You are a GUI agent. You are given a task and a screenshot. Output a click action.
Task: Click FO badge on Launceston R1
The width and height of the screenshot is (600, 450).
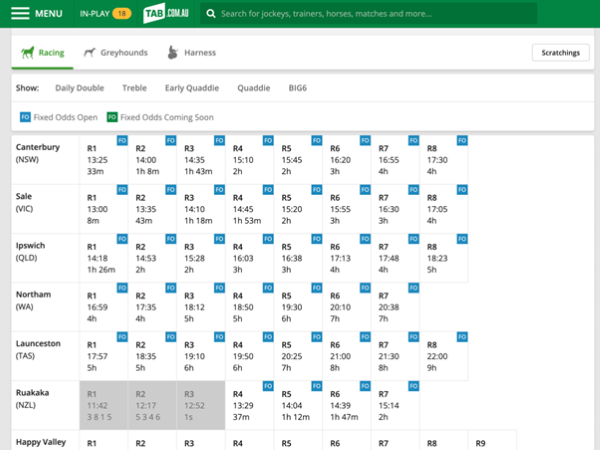point(122,337)
